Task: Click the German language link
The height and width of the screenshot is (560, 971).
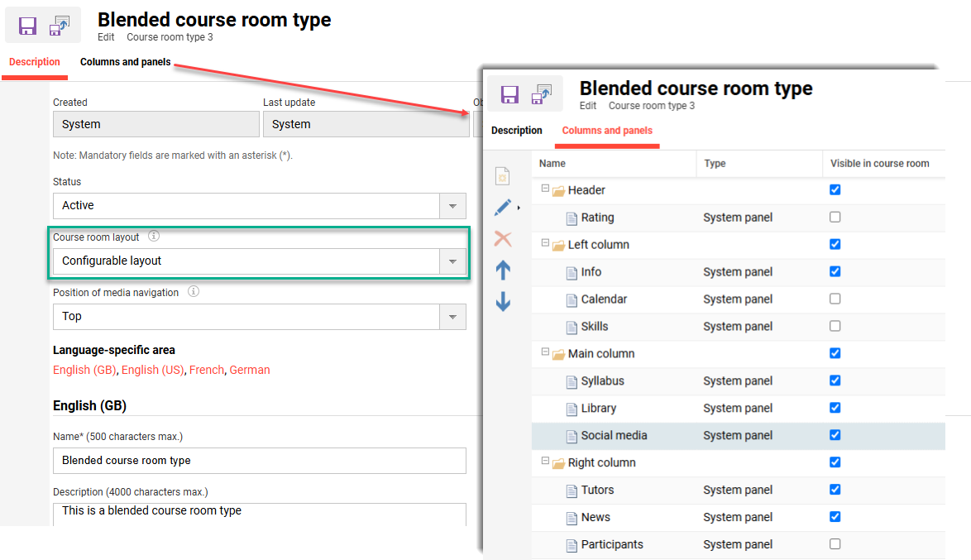Action: pyautogui.click(x=250, y=370)
